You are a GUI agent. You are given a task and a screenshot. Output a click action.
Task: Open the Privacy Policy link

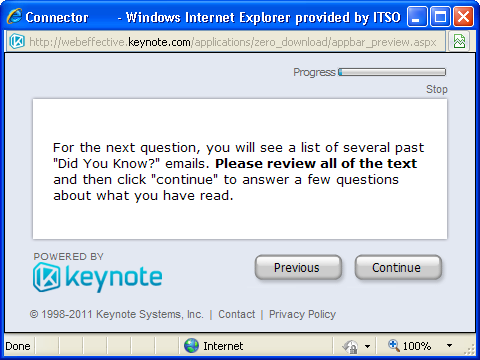click(x=302, y=314)
